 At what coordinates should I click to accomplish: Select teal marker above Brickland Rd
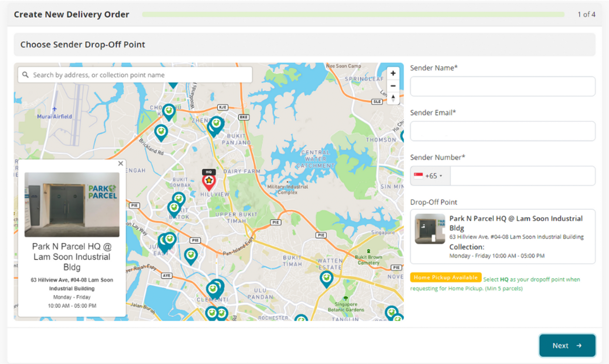pyautogui.click(x=161, y=132)
